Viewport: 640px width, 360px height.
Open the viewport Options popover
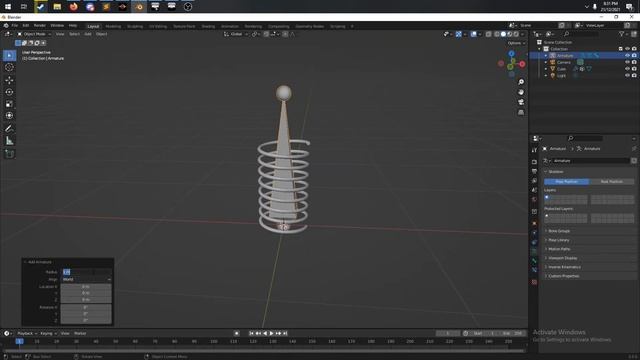[x=516, y=43]
